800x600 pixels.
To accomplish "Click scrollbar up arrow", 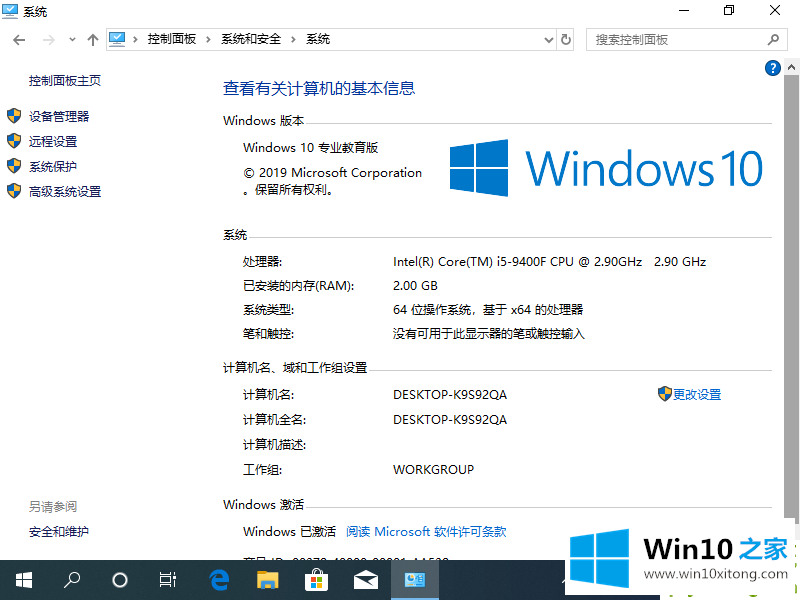I will [791, 67].
